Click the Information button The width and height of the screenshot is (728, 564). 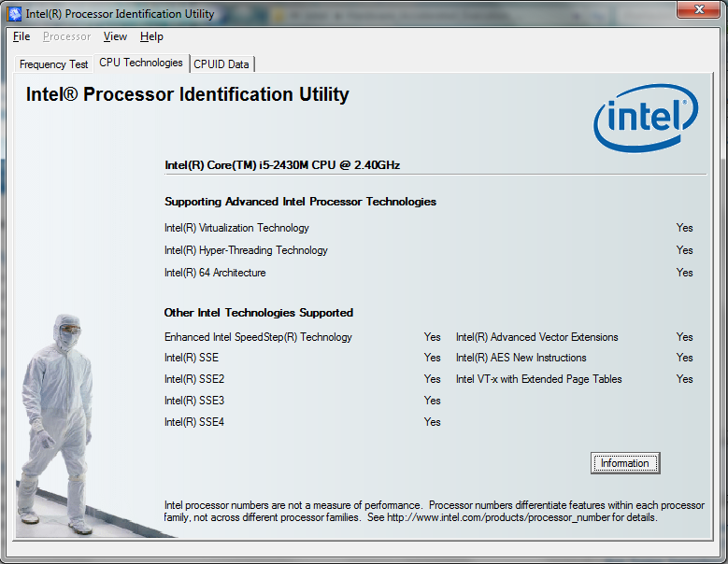(625, 463)
